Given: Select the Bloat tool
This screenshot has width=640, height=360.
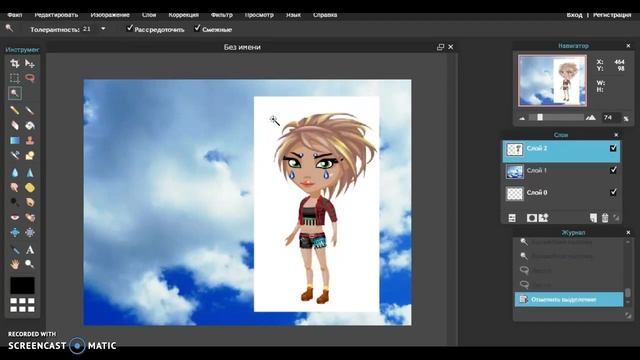Looking at the screenshot, I should pyautogui.click(x=15, y=232).
